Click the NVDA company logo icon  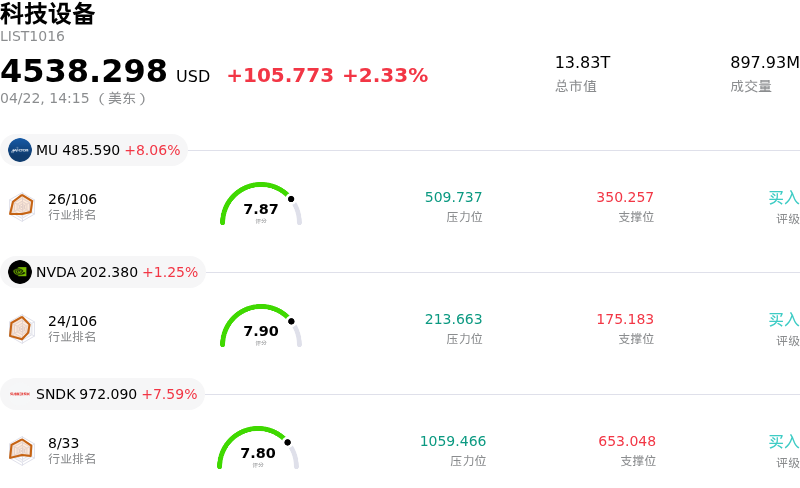tap(20, 272)
